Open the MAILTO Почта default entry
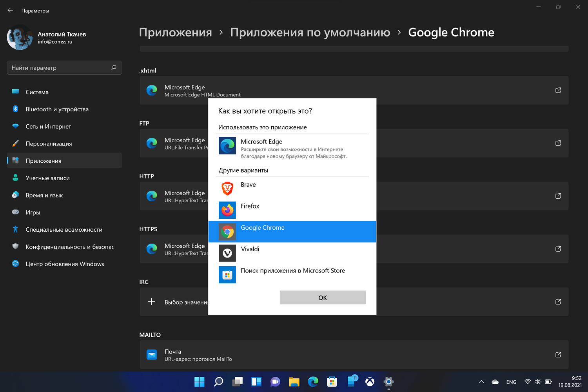The image size is (588, 392). pos(354,355)
